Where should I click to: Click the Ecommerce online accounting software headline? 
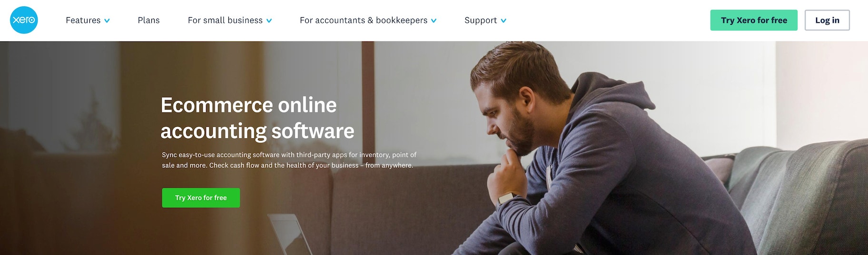pyautogui.click(x=257, y=118)
